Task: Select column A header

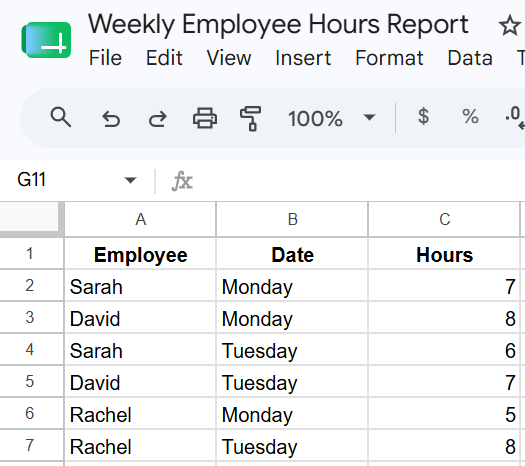Action: click(140, 220)
